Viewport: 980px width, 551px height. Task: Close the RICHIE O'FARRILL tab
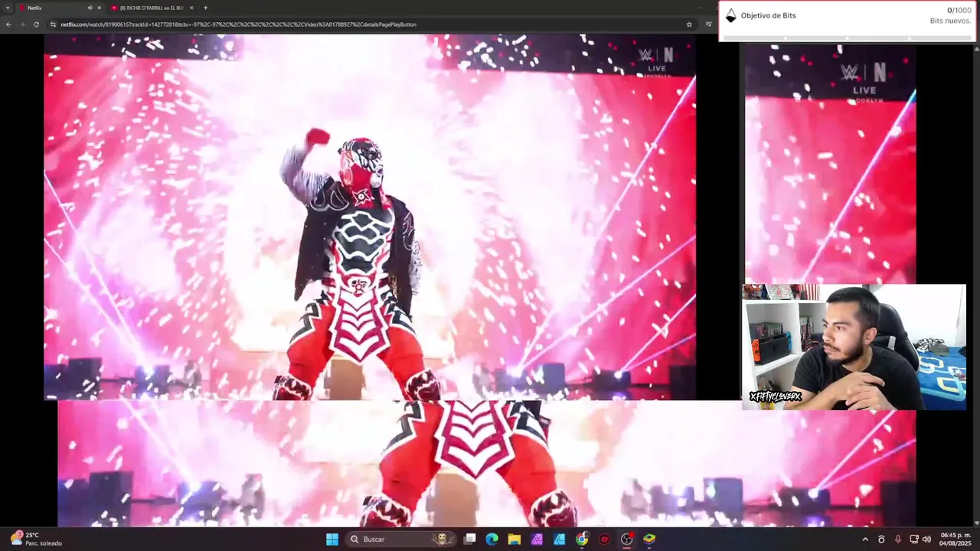[x=191, y=8]
